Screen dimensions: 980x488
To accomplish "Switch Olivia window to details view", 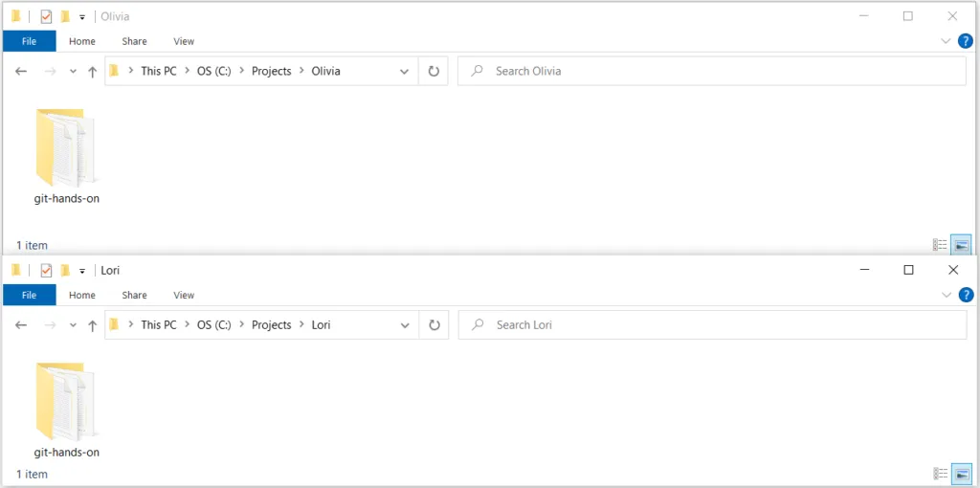I will point(940,245).
